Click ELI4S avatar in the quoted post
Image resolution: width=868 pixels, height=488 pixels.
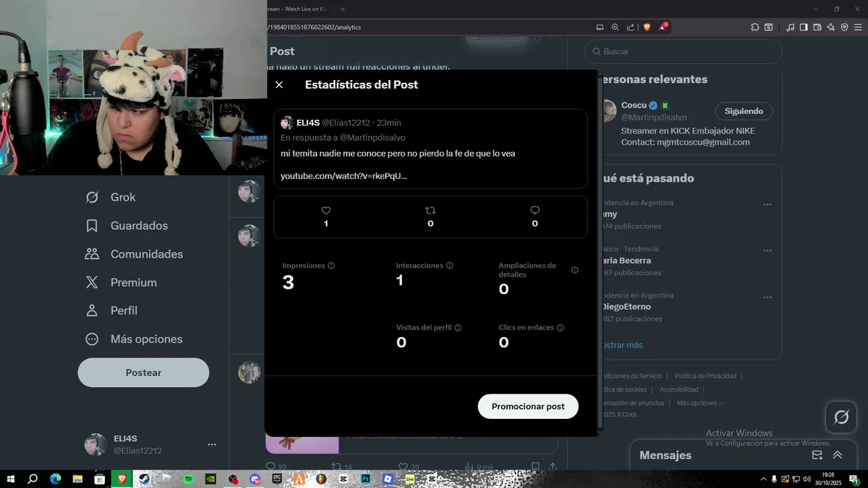click(x=287, y=123)
